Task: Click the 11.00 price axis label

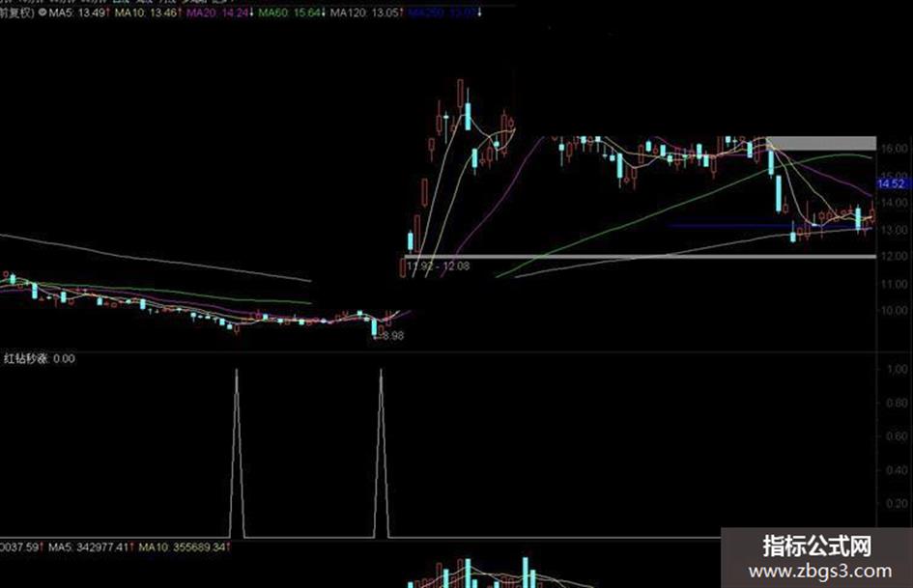Action: click(894, 284)
